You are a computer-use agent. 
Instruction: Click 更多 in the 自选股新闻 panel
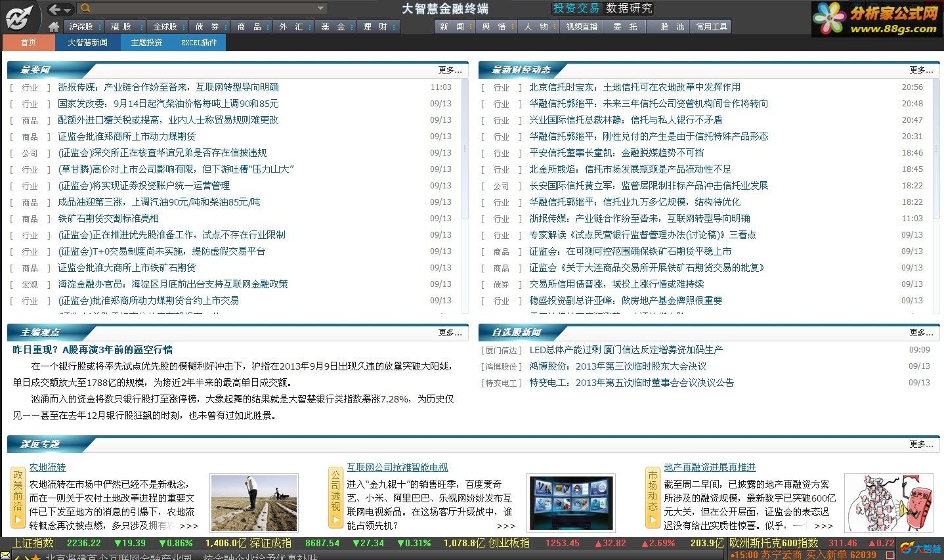click(922, 332)
